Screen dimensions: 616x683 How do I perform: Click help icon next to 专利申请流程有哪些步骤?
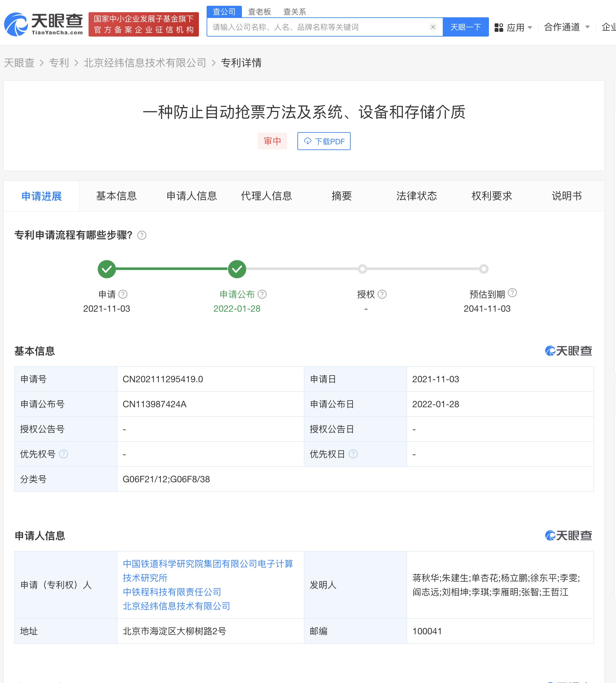point(142,235)
